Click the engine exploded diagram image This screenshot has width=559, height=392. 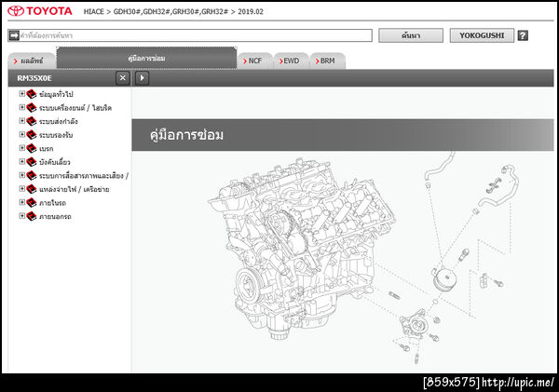pyautogui.click(x=363, y=259)
